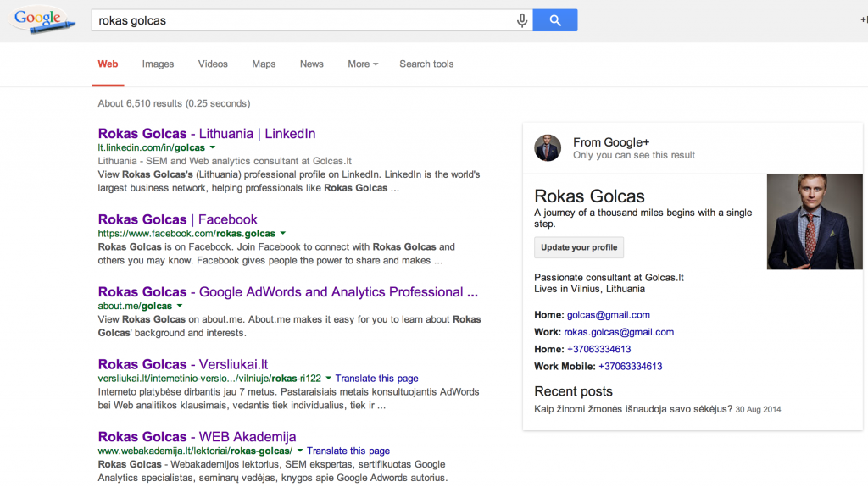This screenshot has width=868, height=487.
Task: Switch to the Images tab
Action: (158, 64)
